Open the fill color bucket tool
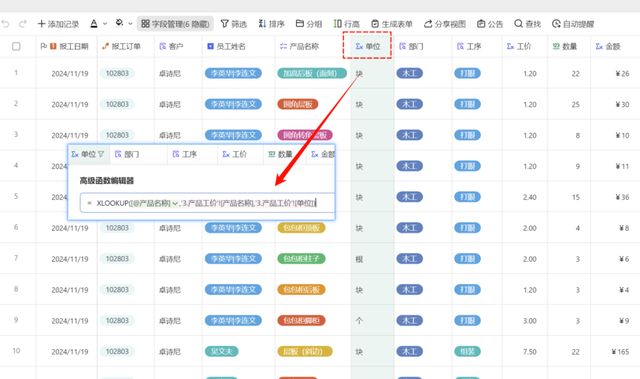Screen dimensions: 640x379 point(119,23)
